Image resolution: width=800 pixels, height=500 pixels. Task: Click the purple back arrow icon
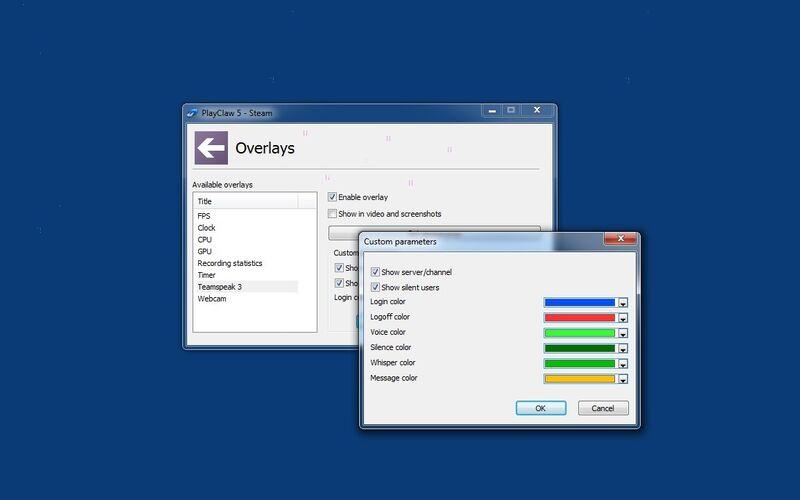(211, 148)
